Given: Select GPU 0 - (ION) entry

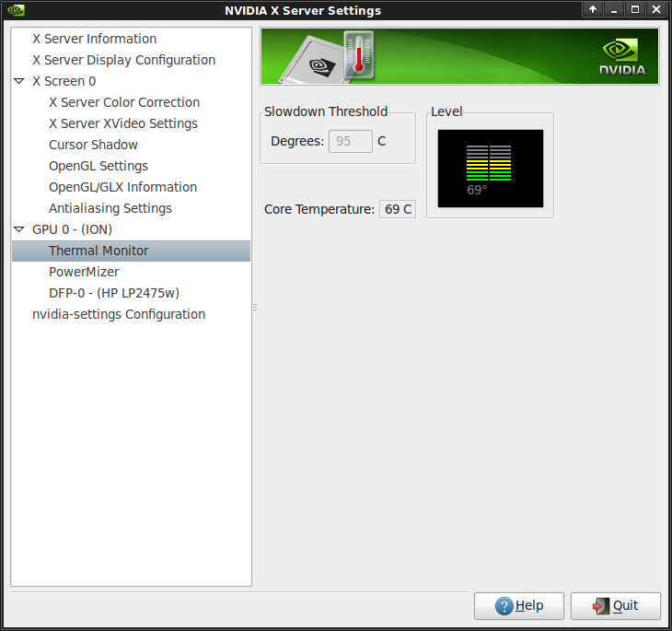Looking at the screenshot, I should [72, 229].
